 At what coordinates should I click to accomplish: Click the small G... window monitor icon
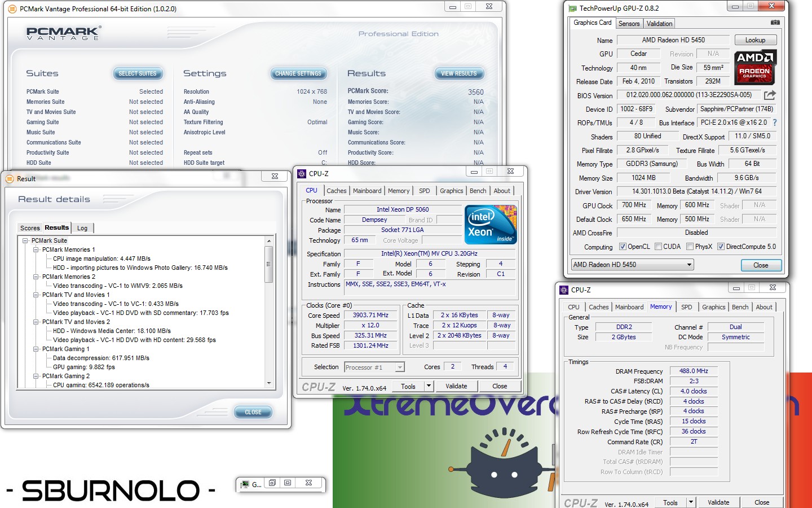[x=245, y=484]
